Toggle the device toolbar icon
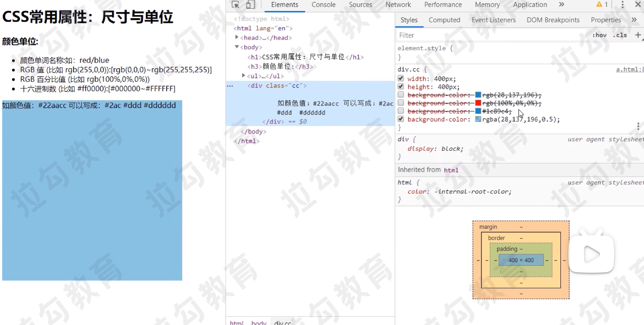644x325 pixels. [250, 5]
